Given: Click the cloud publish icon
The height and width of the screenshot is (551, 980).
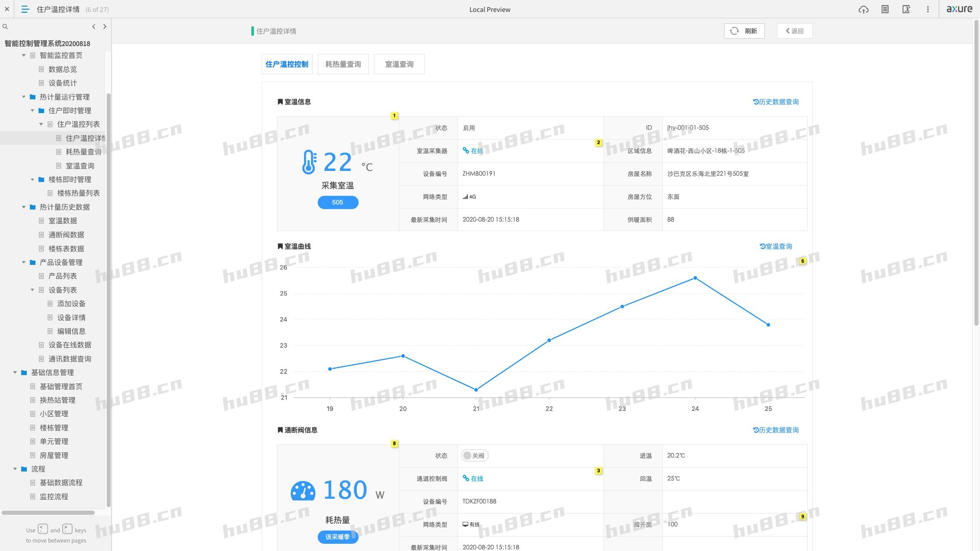Looking at the screenshot, I should pyautogui.click(x=863, y=9).
